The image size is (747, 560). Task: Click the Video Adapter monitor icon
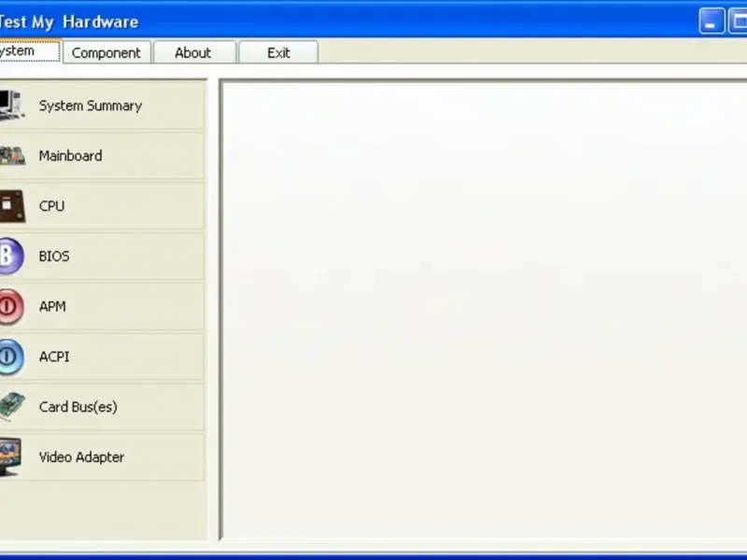pyautogui.click(x=10, y=457)
